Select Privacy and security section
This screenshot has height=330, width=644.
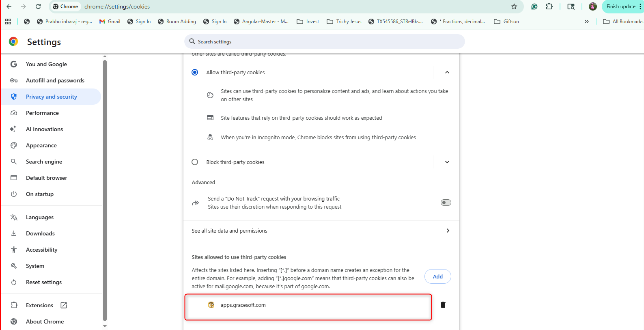pyautogui.click(x=52, y=97)
